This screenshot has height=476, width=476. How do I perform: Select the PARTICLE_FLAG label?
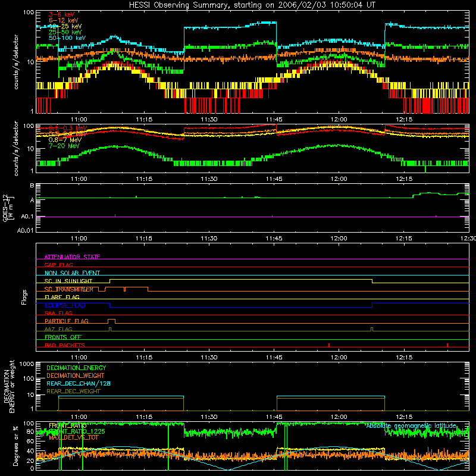click(x=67, y=321)
